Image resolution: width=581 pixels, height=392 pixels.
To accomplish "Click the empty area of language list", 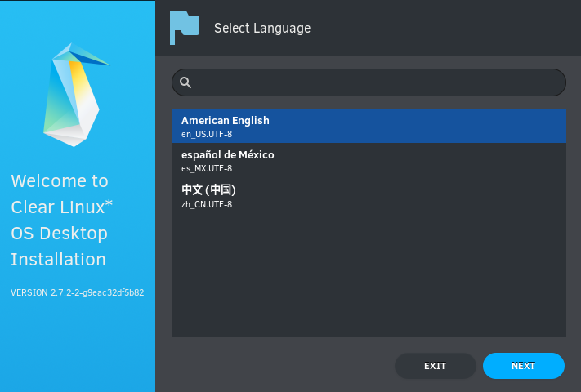I will click(x=369, y=274).
